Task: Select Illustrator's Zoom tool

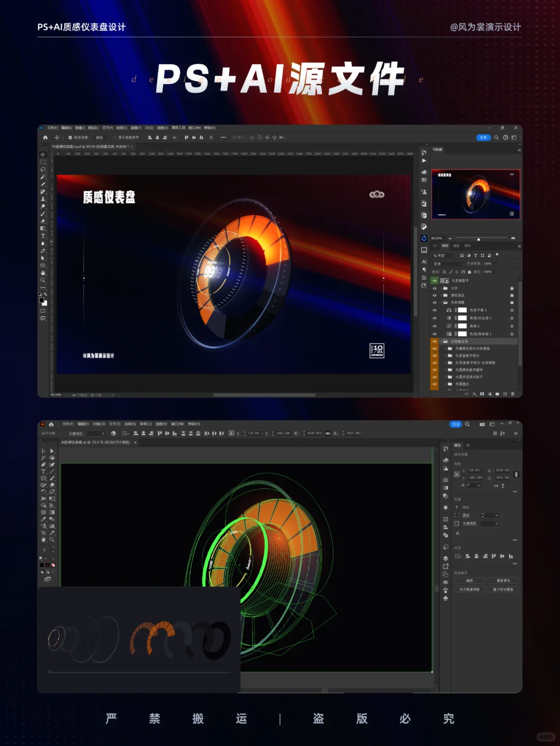Action: (x=52, y=540)
